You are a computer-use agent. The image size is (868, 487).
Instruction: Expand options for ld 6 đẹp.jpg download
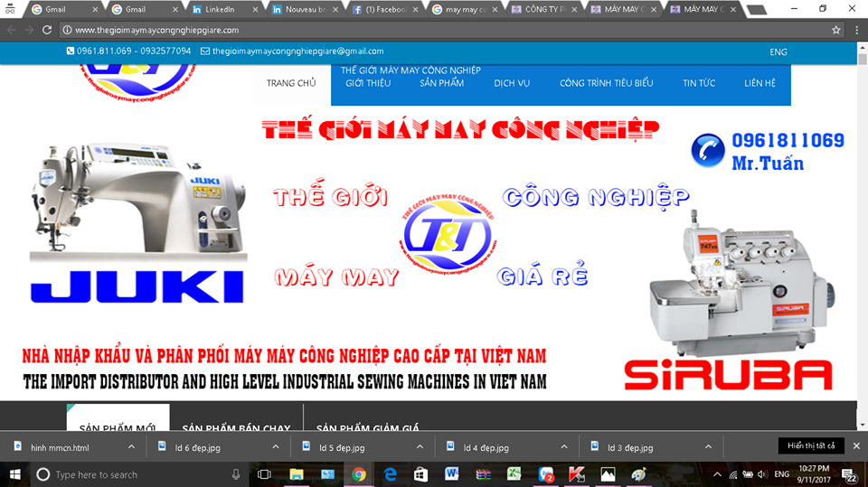click(276, 446)
